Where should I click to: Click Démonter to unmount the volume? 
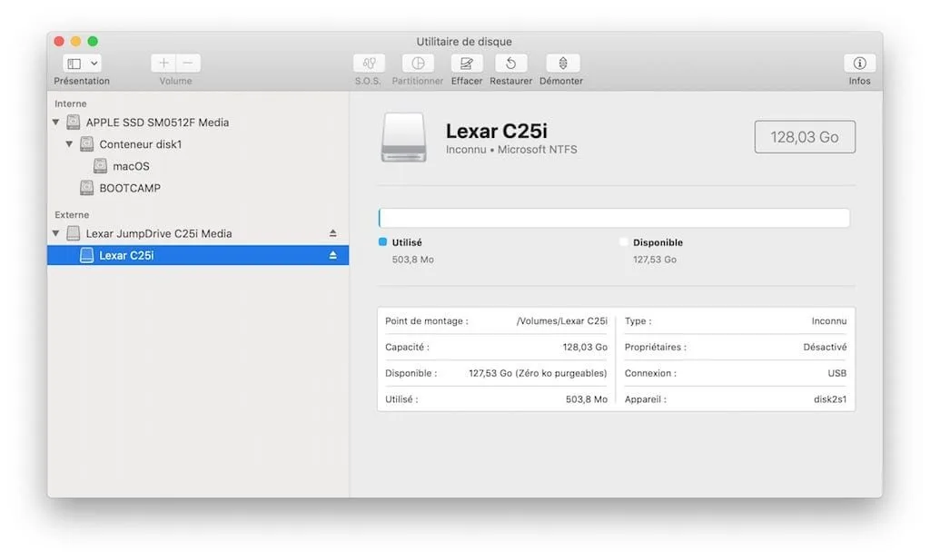(560, 65)
